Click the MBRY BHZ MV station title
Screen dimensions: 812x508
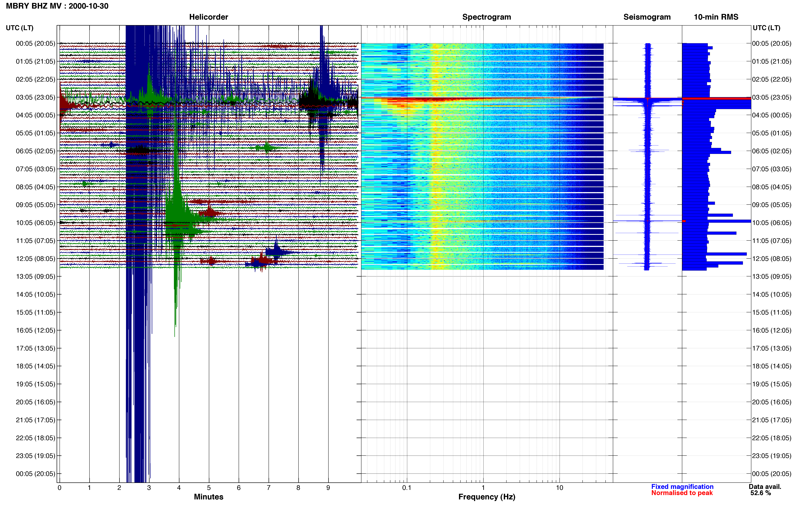tap(57, 6)
